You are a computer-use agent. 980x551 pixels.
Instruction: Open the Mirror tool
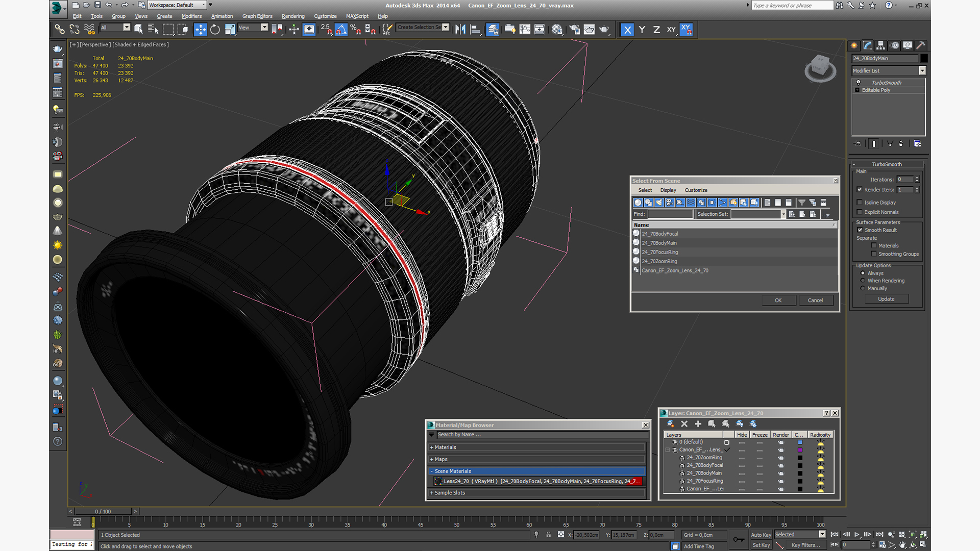[x=460, y=30]
